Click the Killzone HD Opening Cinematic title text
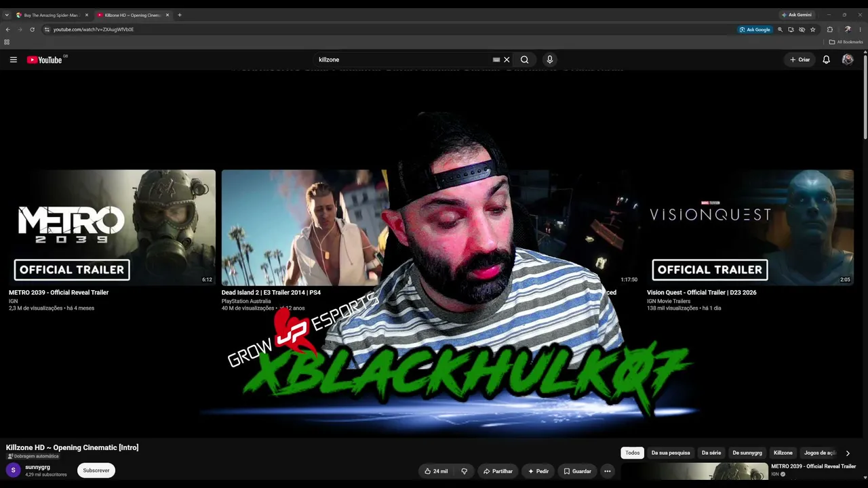 click(72, 447)
